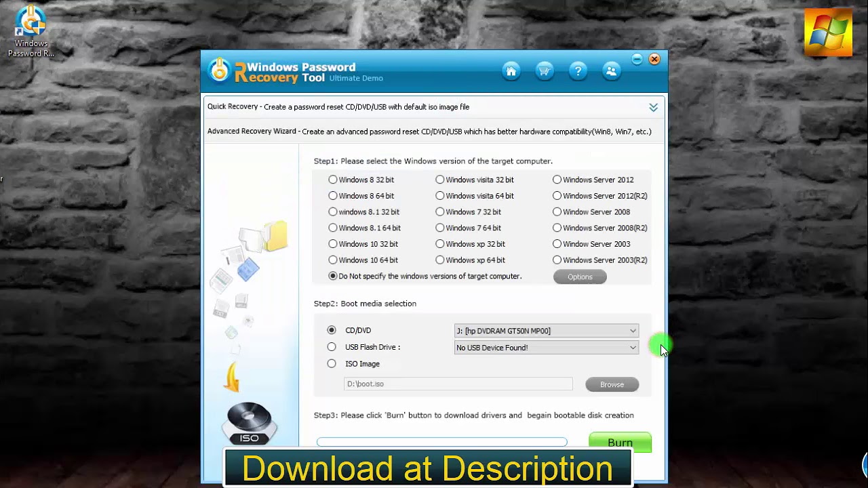Open the Help question mark icon

point(578,70)
